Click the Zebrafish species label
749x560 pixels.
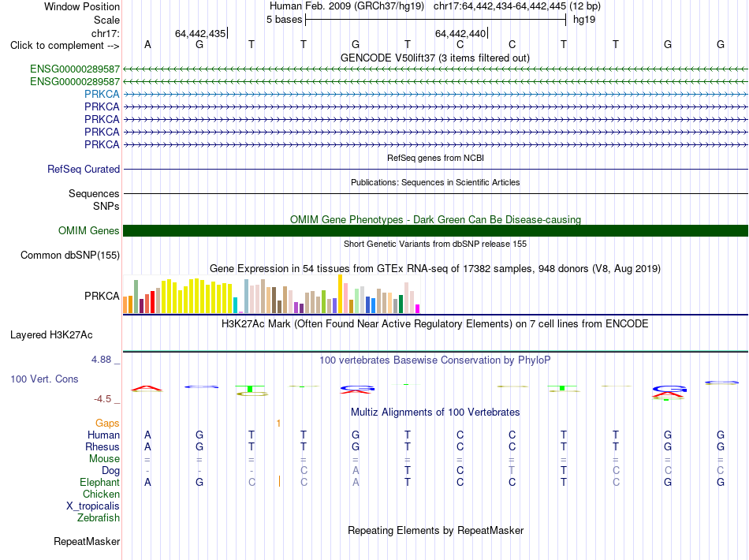(99, 517)
